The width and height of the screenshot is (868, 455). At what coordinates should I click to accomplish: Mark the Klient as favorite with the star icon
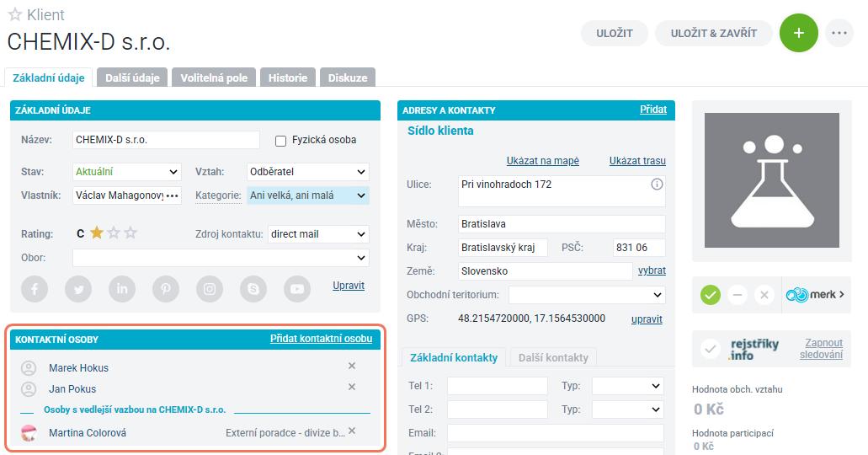[15, 14]
